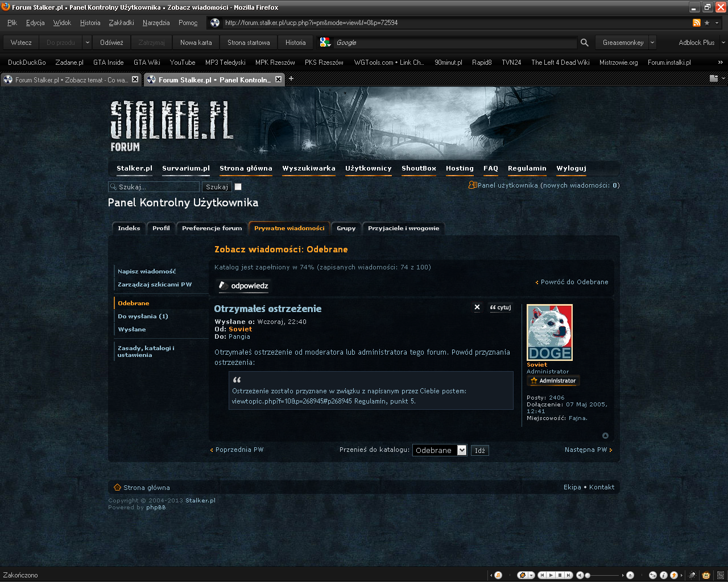
Task: Open the Zakładki menu
Action: coord(121,23)
